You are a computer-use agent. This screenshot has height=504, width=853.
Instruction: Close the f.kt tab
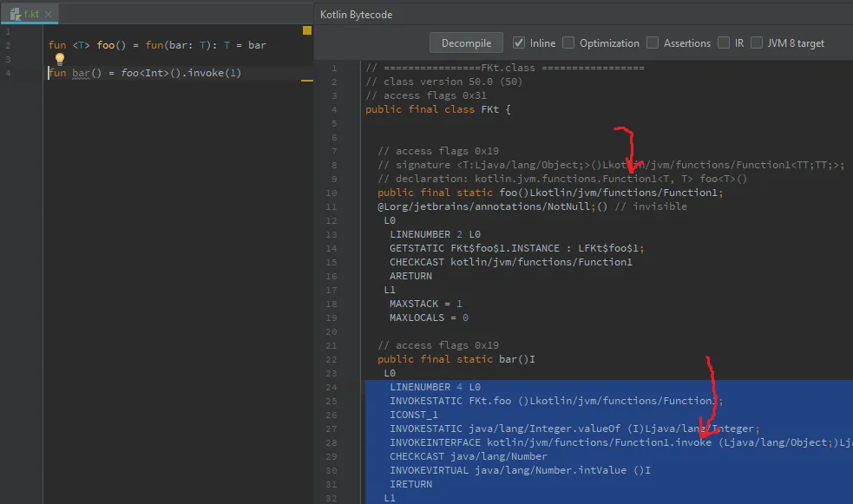tap(48, 14)
